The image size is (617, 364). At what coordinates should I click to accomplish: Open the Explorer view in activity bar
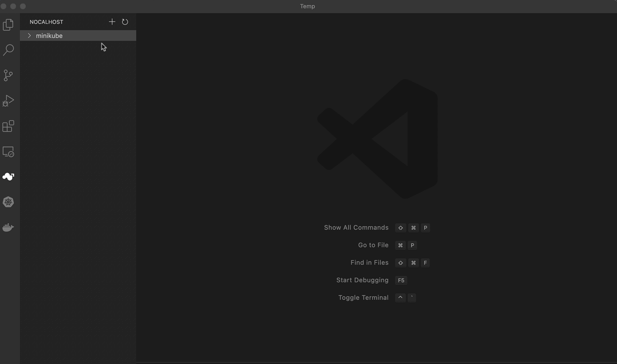click(8, 24)
